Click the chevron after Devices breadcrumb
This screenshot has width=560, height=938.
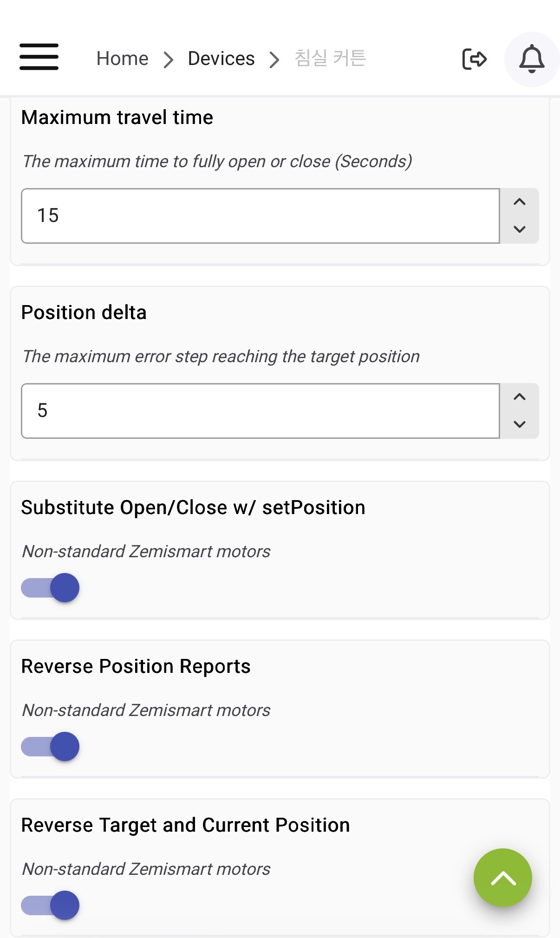(x=274, y=59)
